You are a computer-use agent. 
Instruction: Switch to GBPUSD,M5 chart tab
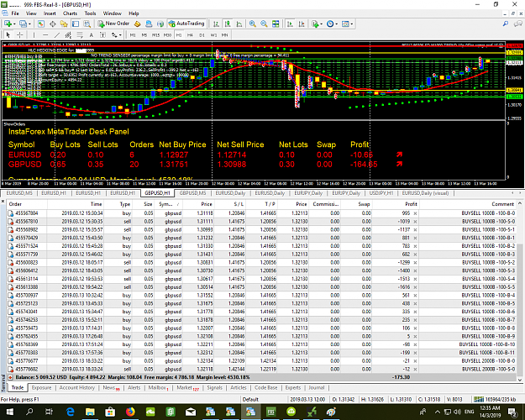(193, 193)
